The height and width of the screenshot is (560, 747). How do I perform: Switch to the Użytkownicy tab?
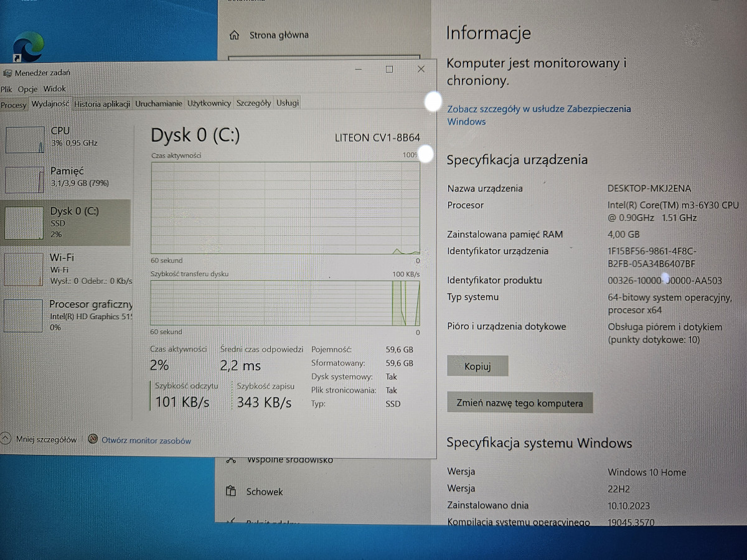[x=209, y=103]
